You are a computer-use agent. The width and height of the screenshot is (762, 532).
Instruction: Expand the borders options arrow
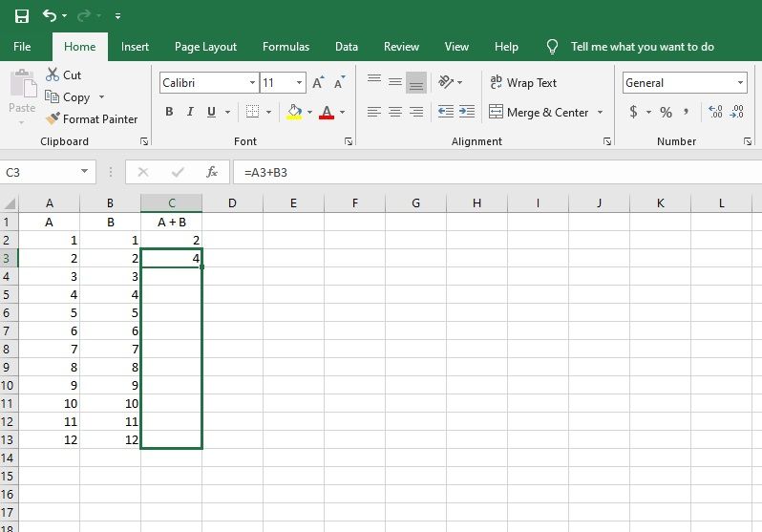click(x=268, y=113)
